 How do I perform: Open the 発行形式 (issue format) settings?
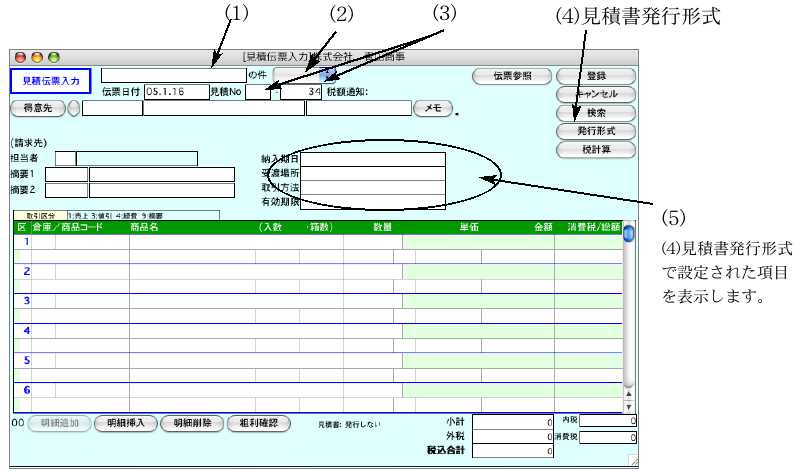tap(595, 131)
